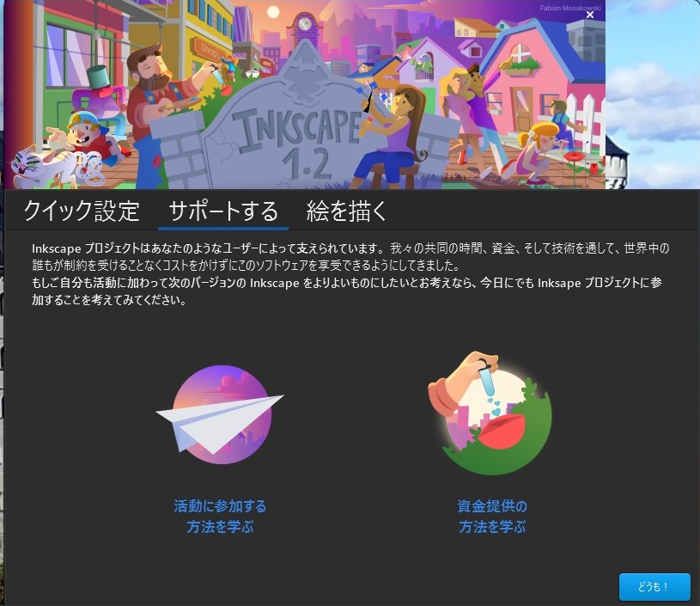Click the donation watering flower icon

pyautogui.click(x=490, y=413)
